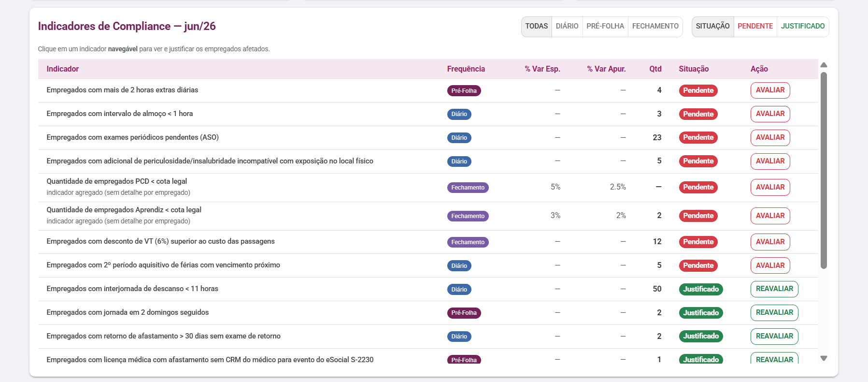This screenshot has width=868, height=382.
Task: Evaluate the PCD cota legal indicator
Action: (x=770, y=188)
